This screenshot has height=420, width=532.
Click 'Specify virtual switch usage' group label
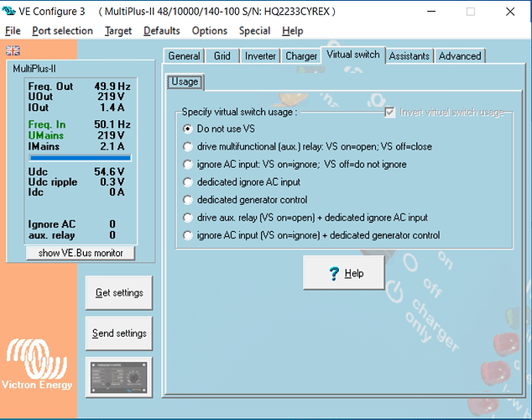pyautogui.click(x=239, y=112)
